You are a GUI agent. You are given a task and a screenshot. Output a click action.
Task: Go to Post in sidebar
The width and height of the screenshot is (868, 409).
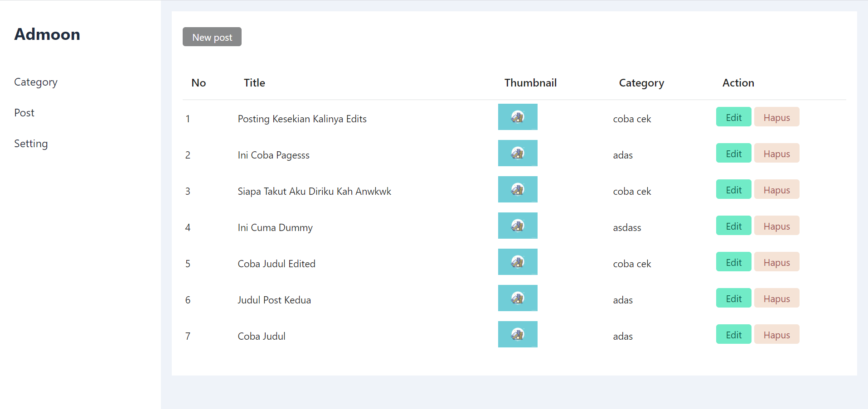click(24, 113)
